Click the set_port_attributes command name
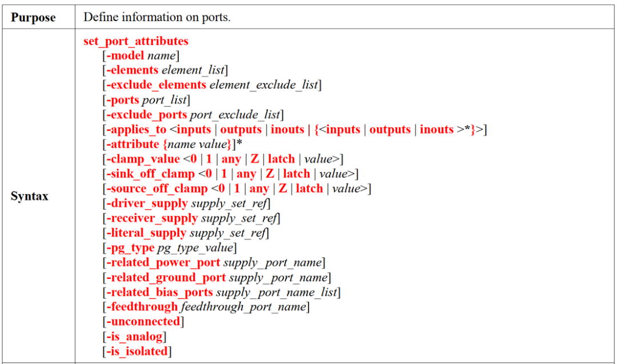This screenshot has height=364, width=617. click(136, 41)
